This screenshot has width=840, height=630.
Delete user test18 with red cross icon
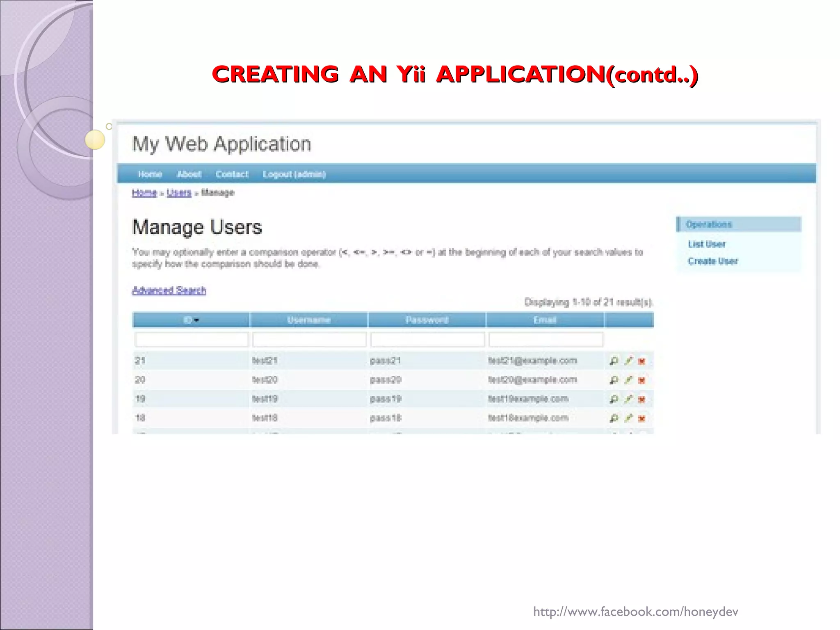[642, 419]
